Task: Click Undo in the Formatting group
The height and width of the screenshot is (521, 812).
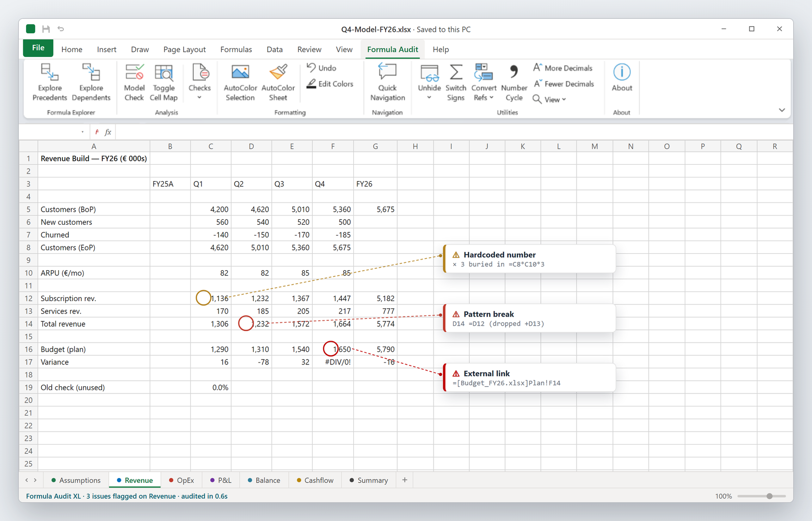Action: (x=322, y=68)
